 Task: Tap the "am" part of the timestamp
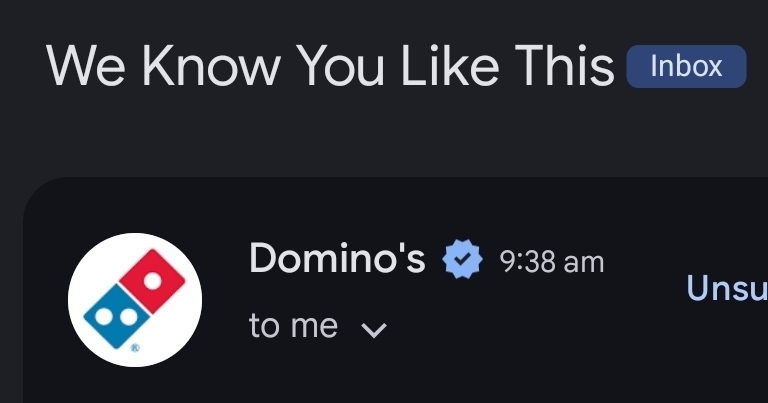(x=585, y=262)
